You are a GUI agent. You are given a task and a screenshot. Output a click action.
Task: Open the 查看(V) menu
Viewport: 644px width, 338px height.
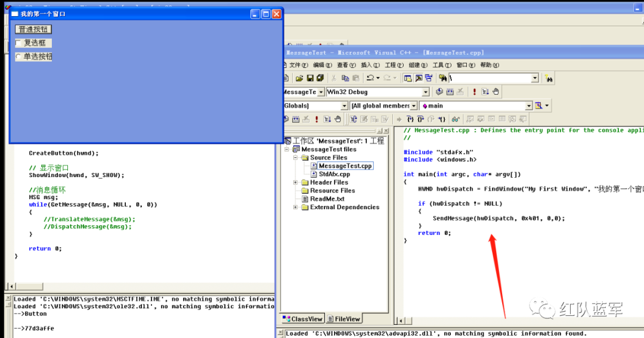click(346, 65)
